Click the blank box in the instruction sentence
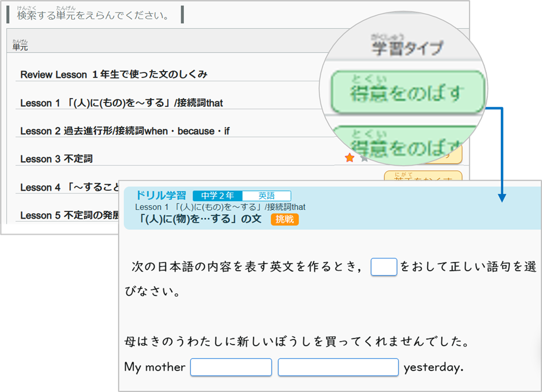 (x=384, y=267)
